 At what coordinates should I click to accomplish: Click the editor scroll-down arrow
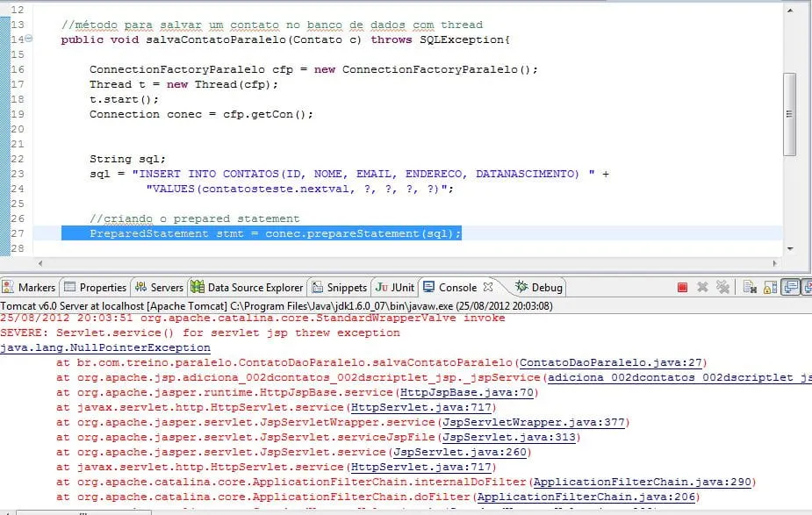point(790,248)
